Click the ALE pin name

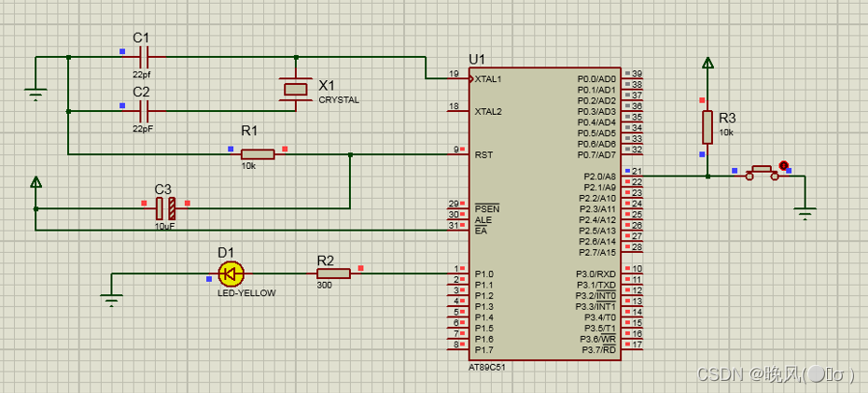point(483,219)
